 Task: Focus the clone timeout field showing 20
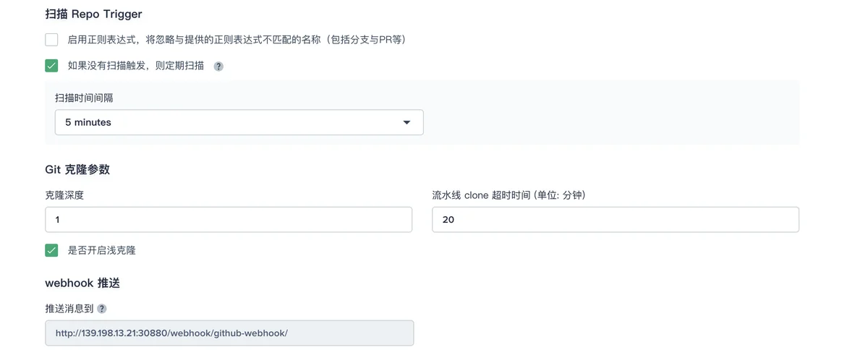click(616, 219)
